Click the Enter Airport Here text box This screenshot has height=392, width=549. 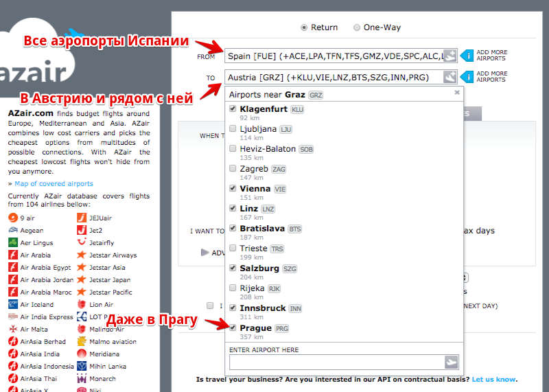pyautogui.click(x=344, y=362)
